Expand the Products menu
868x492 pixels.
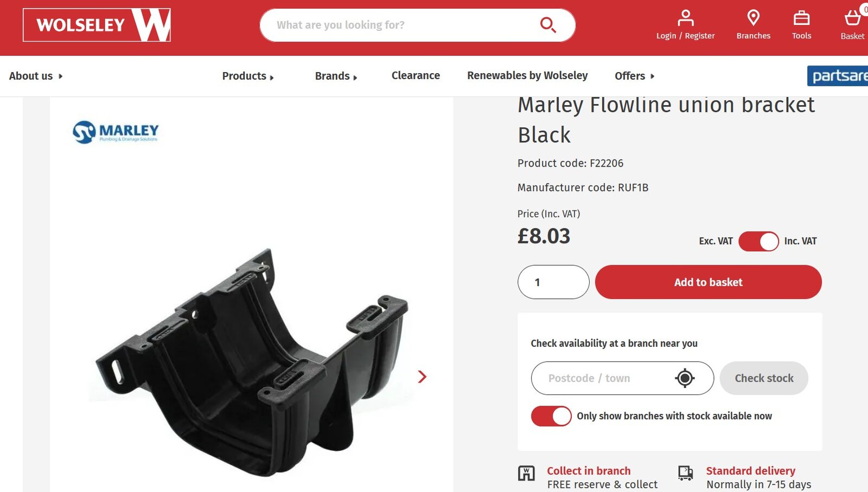(x=248, y=76)
